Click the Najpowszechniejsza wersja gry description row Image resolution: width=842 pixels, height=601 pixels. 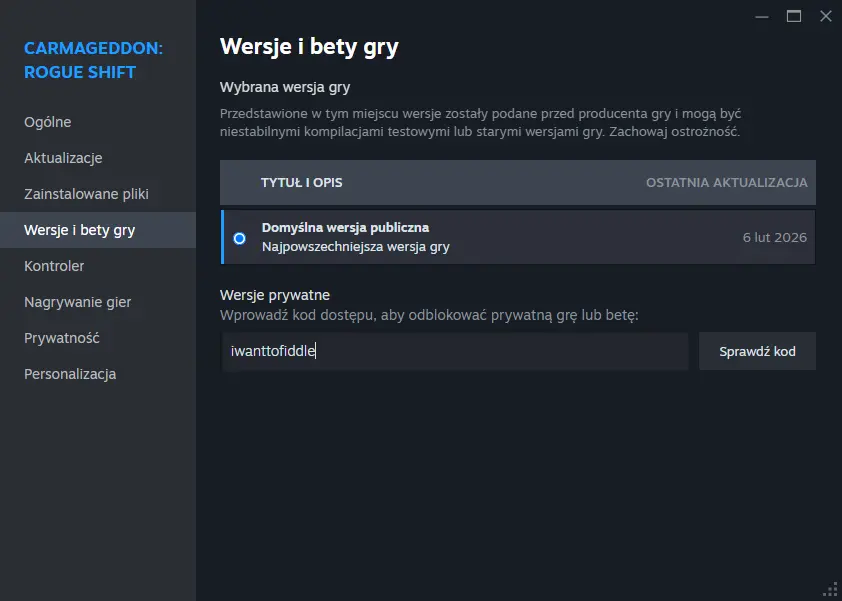355,247
